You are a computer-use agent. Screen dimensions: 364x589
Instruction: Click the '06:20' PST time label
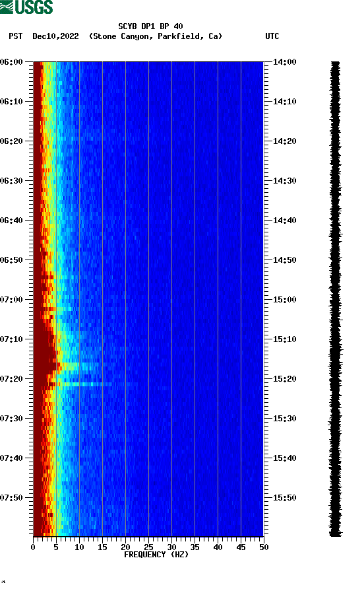point(11,141)
